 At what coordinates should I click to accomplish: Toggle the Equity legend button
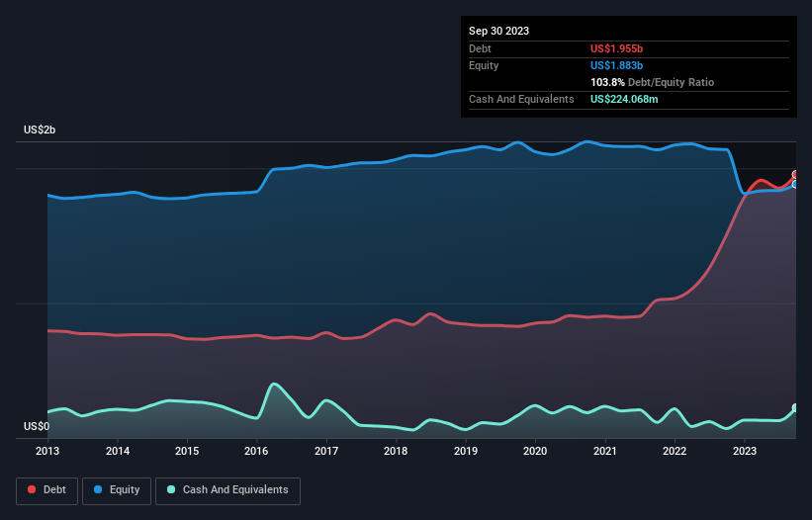pyautogui.click(x=117, y=490)
